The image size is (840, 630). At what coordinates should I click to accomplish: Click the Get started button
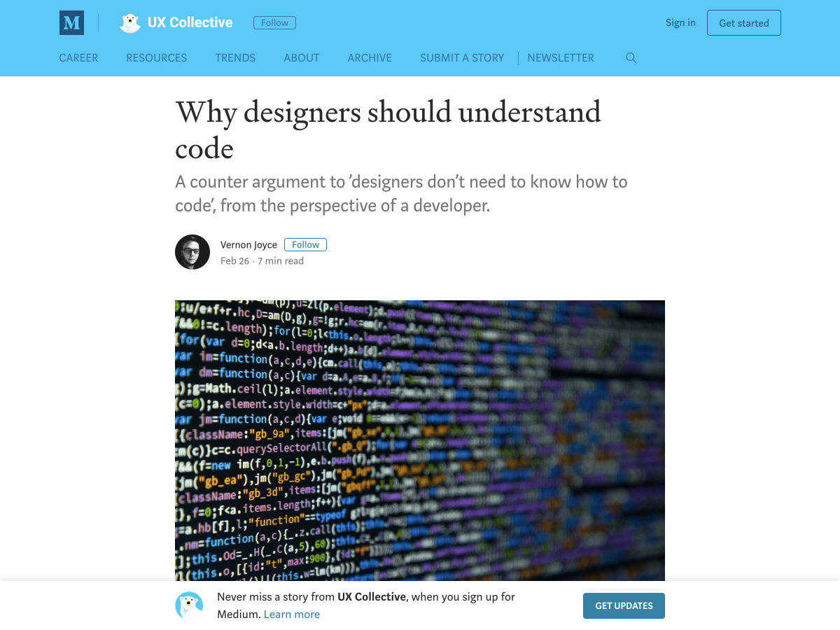743,23
